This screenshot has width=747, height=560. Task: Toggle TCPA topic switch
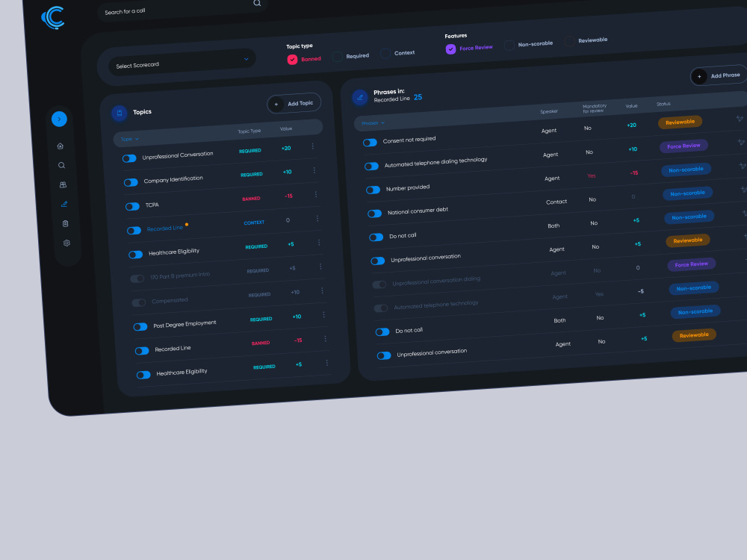click(x=132, y=206)
